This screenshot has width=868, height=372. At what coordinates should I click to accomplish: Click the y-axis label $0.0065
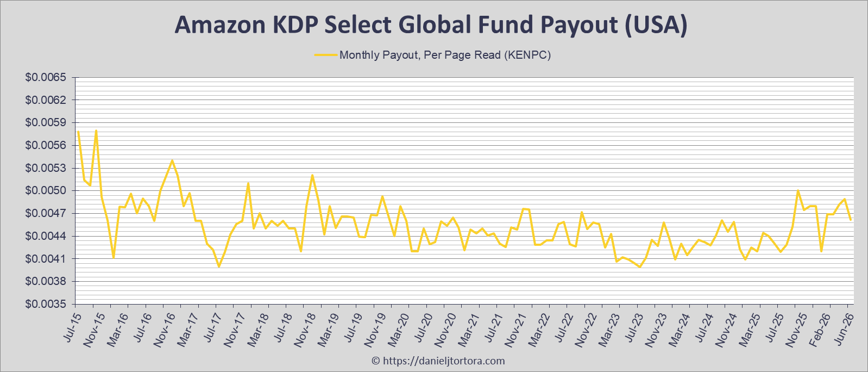[46, 78]
